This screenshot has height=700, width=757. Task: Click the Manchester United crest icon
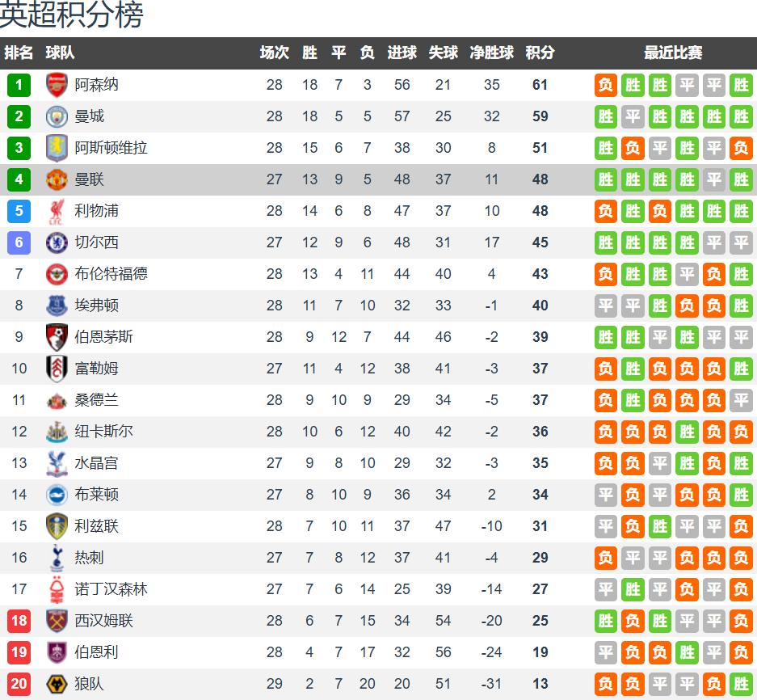(57, 179)
